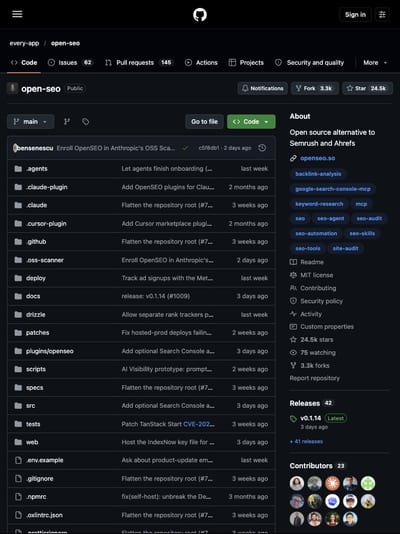Viewport: 400px width, 534px height.
Task: Open the deploy folder
Action: pos(36,278)
